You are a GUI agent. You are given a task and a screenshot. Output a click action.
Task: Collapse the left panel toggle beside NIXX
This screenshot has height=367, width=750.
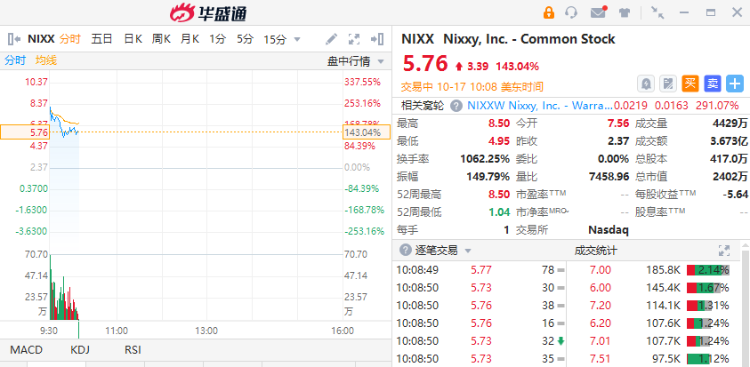point(14,39)
